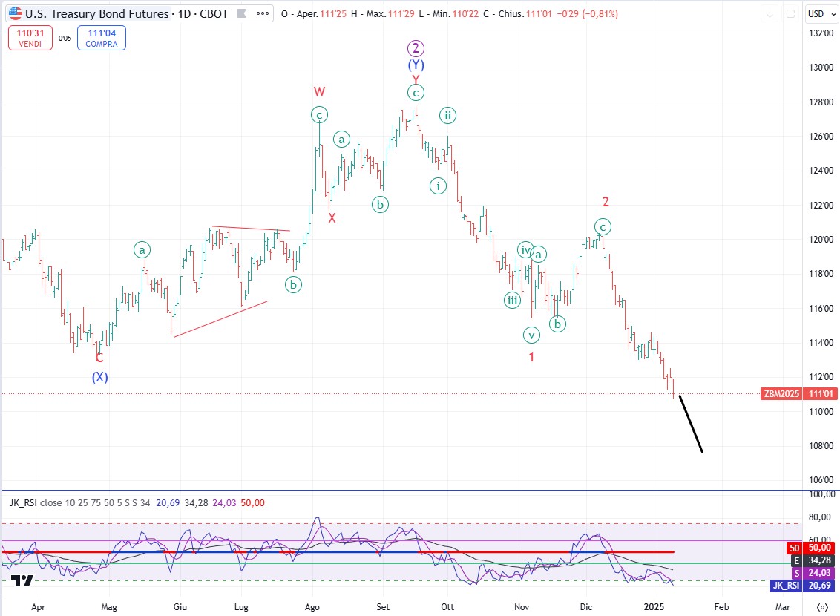Click the 110'31 VENDI sell button
This screenshot has width=840, height=616.
pyautogui.click(x=30, y=38)
